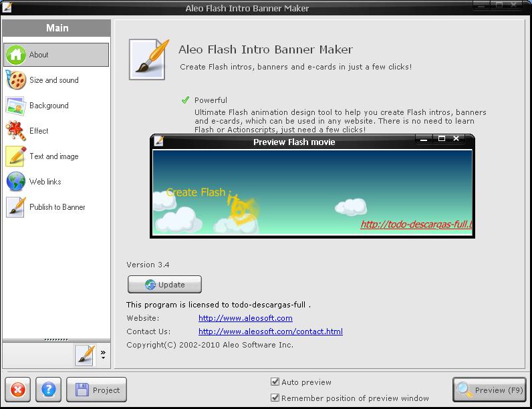The image size is (532, 409).
Task: Click the app icon in main title bar
Action: pyautogui.click(x=7, y=7)
